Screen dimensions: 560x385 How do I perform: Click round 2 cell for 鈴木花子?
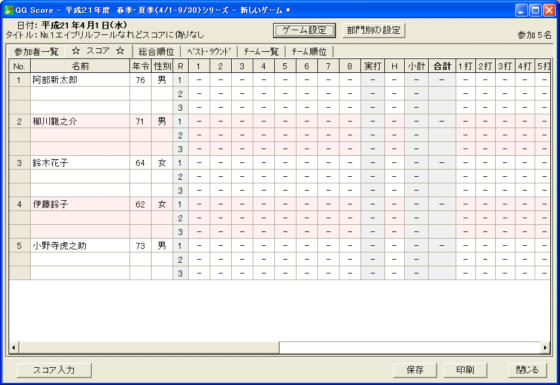[x=180, y=177]
